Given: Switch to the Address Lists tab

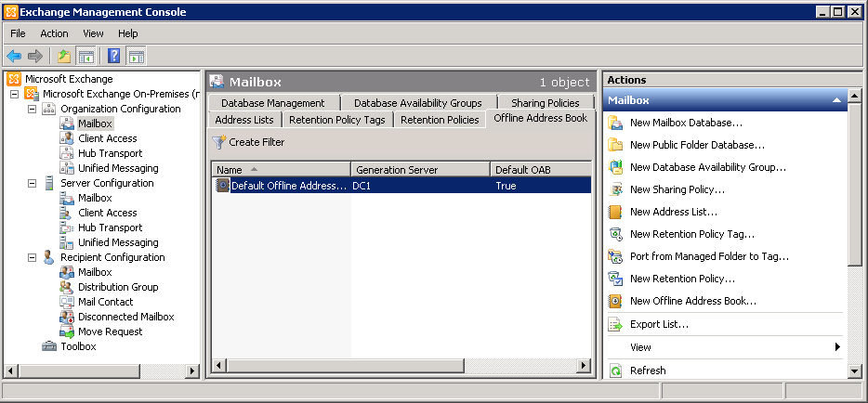Looking at the screenshot, I should click(x=244, y=120).
